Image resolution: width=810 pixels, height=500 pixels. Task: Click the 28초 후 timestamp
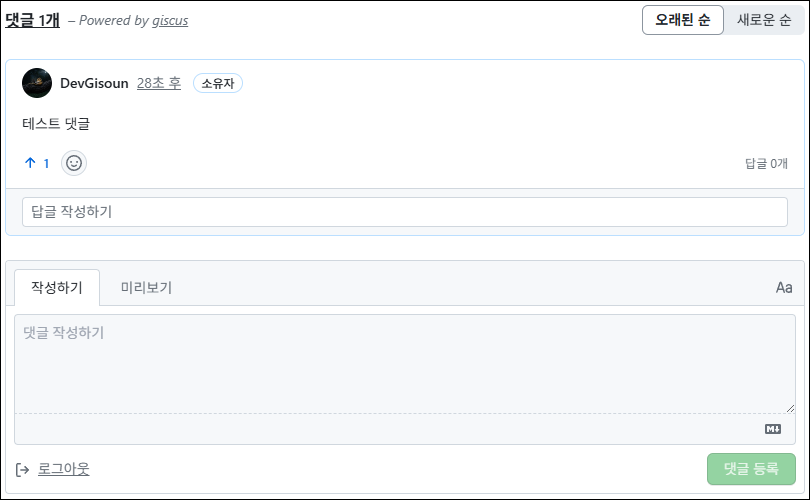(x=159, y=83)
